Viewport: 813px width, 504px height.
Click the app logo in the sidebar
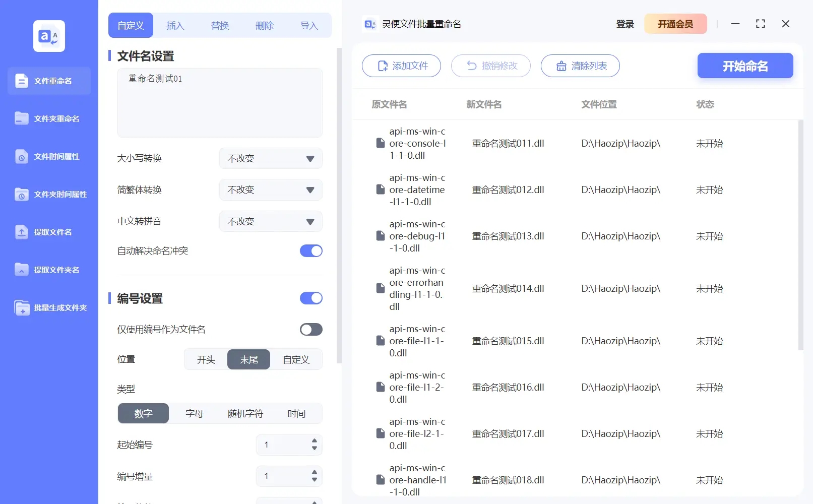tap(48, 36)
